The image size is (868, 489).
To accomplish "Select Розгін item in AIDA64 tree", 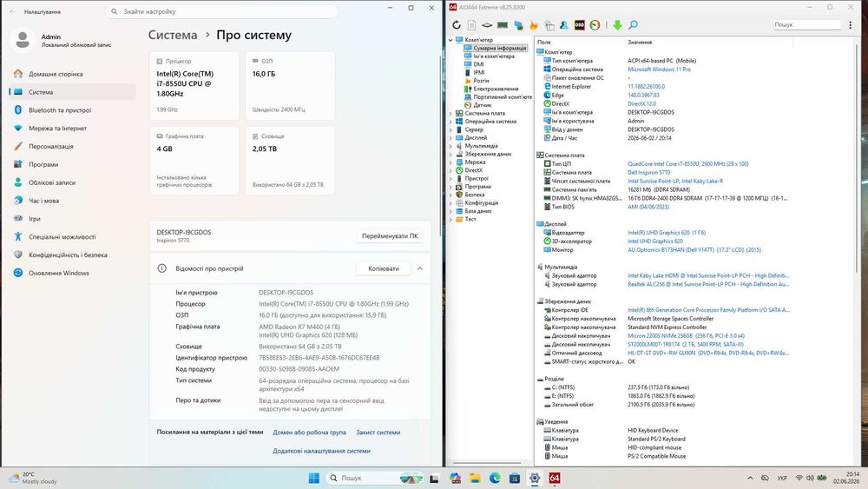I will click(x=481, y=80).
